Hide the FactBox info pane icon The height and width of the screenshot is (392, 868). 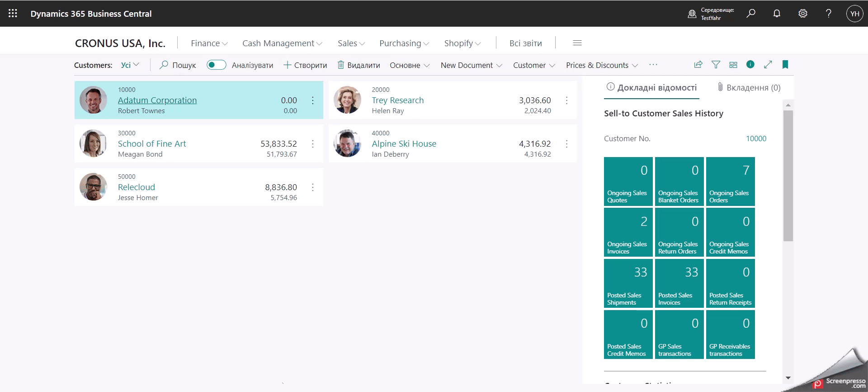tap(750, 65)
